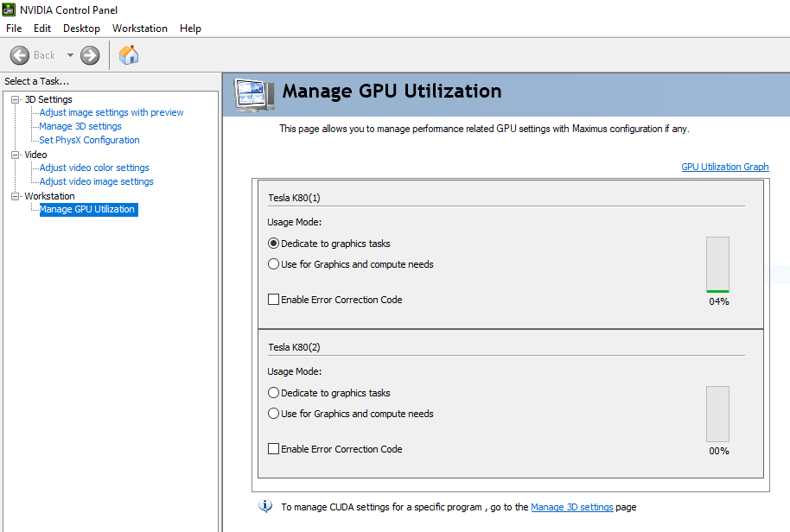
Task: Enable Error Correction Code for Tesla K80(1)
Action: tap(274, 300)
